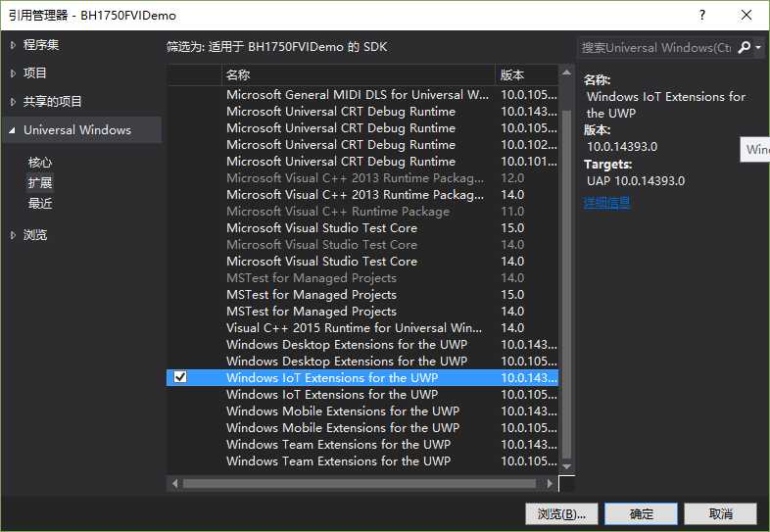
Task: Click the horizontal scrollbar right arrow
Action: [x=550, y=483]
